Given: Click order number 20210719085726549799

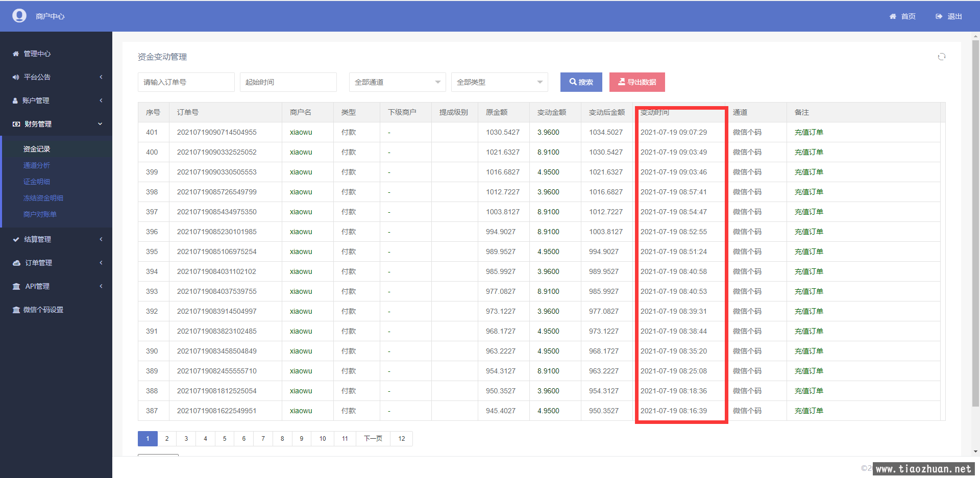Looking at the screenshot, I should pyautogui.click(x=217, y=192).
